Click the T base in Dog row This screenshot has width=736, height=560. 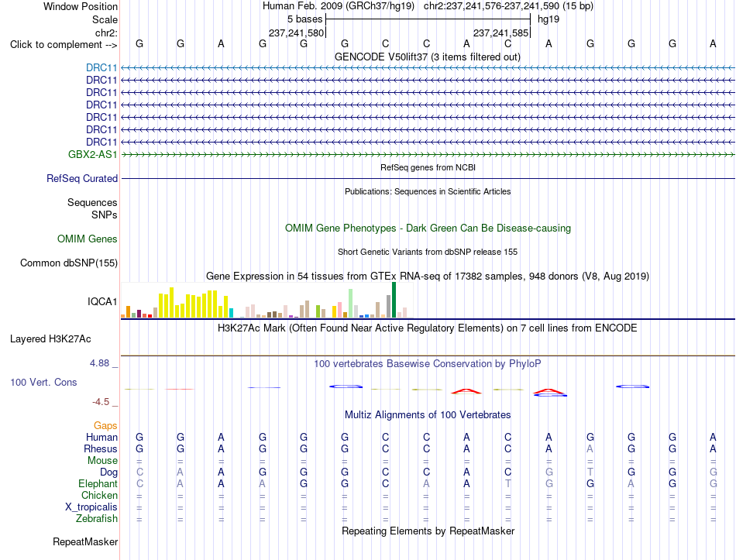(590, 472)
